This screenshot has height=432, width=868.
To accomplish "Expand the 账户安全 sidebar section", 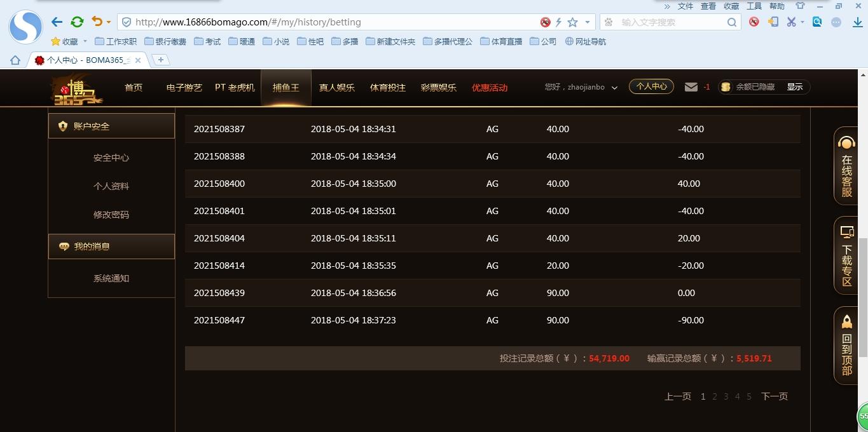I will point(111,126).
